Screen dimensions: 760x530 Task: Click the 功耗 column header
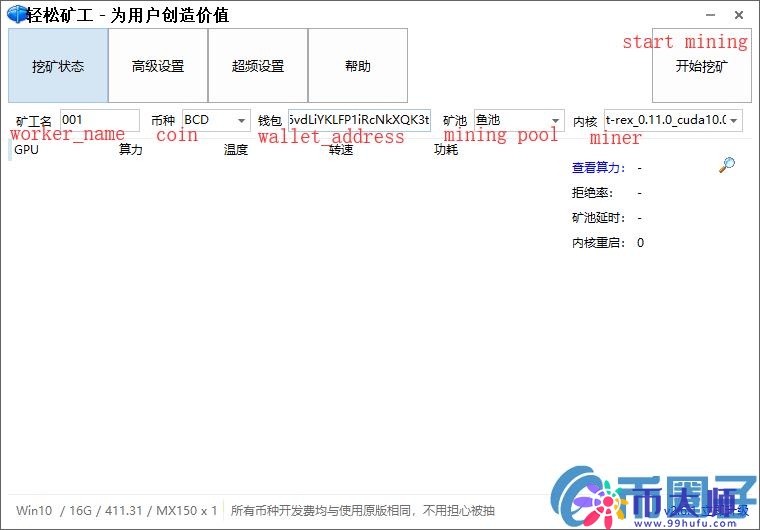point(446,149)
